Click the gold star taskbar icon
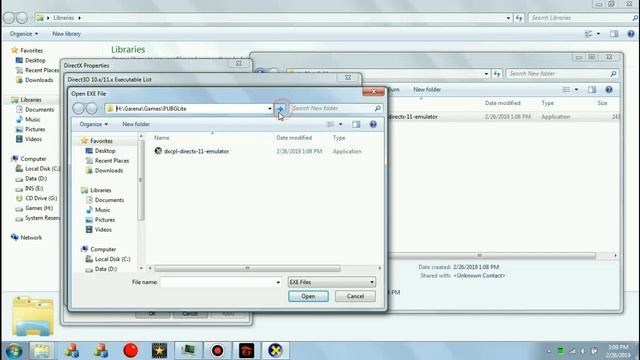640x360 pixels. tap(159, 351)
